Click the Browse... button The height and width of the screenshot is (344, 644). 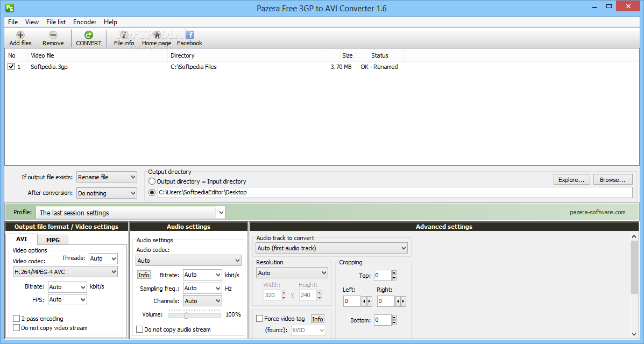coord(612,180)
